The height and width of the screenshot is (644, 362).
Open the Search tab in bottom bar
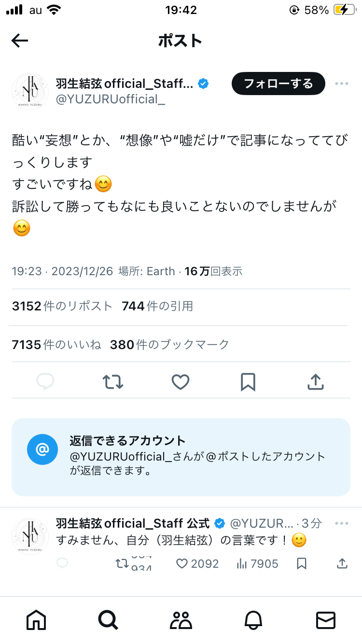tap(108, 619)
